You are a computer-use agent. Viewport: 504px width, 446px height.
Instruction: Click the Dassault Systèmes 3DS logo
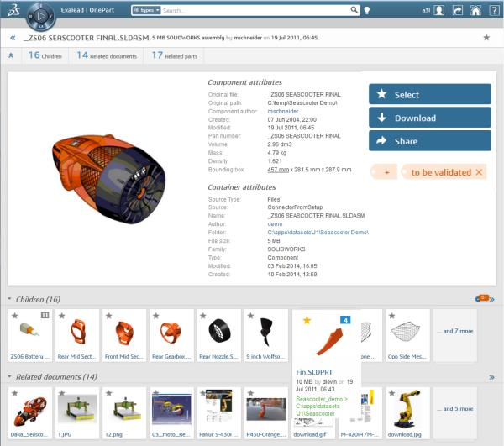click(x=13, y=10)
